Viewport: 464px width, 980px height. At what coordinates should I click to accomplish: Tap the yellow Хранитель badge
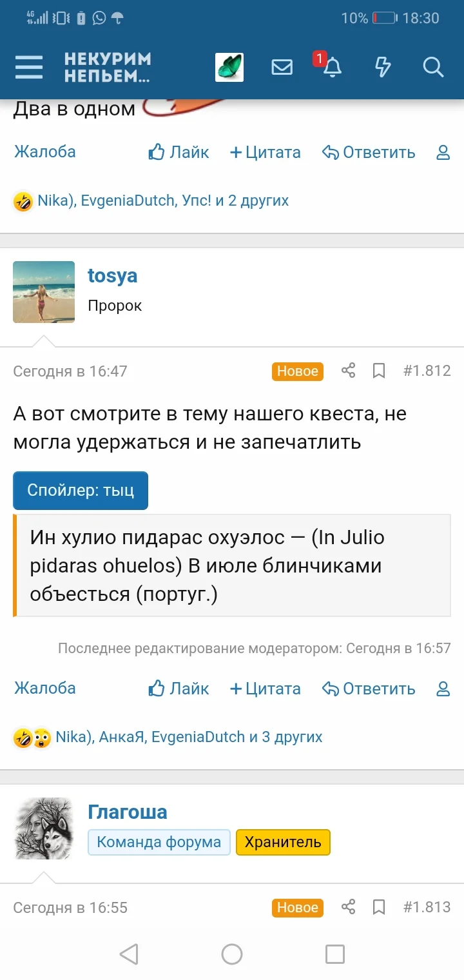[284, 842]
